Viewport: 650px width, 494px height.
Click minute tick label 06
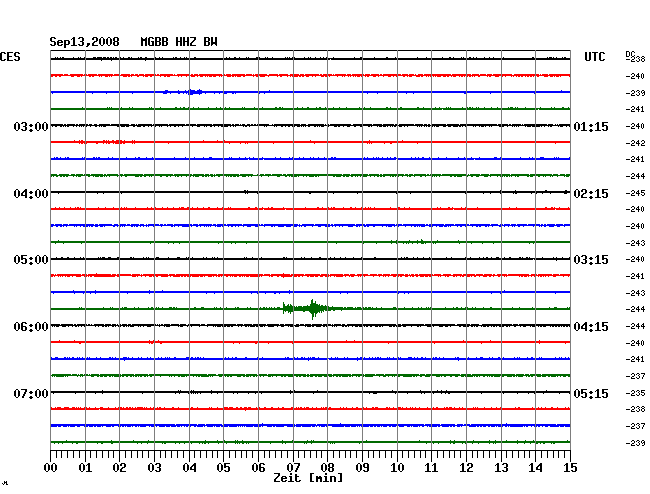[x=258, y=467]
